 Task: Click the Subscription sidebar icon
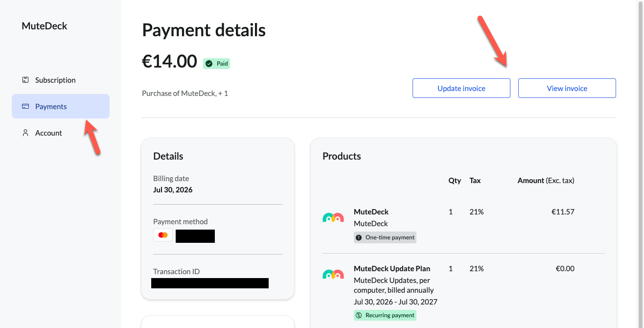(x=25, y=80)
